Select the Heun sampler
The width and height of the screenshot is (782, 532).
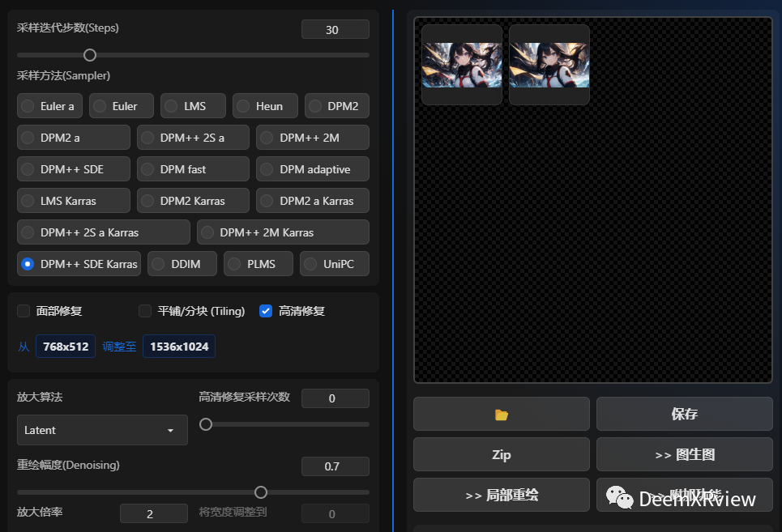[x=265, y=105]
